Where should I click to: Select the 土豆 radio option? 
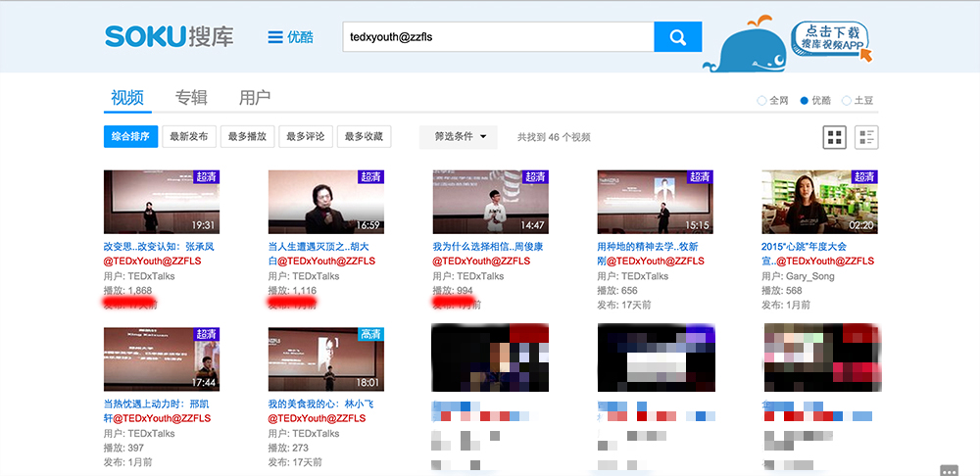(857, 101)
